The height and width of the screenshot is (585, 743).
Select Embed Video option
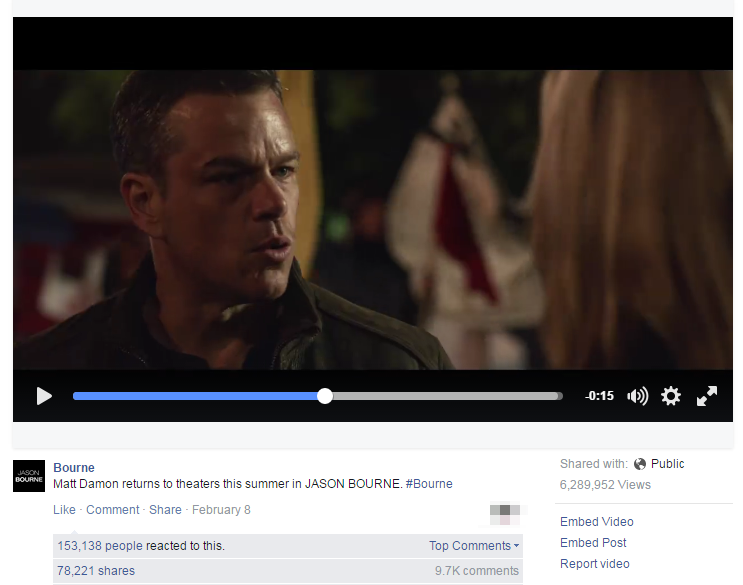[x=596, y=522]
